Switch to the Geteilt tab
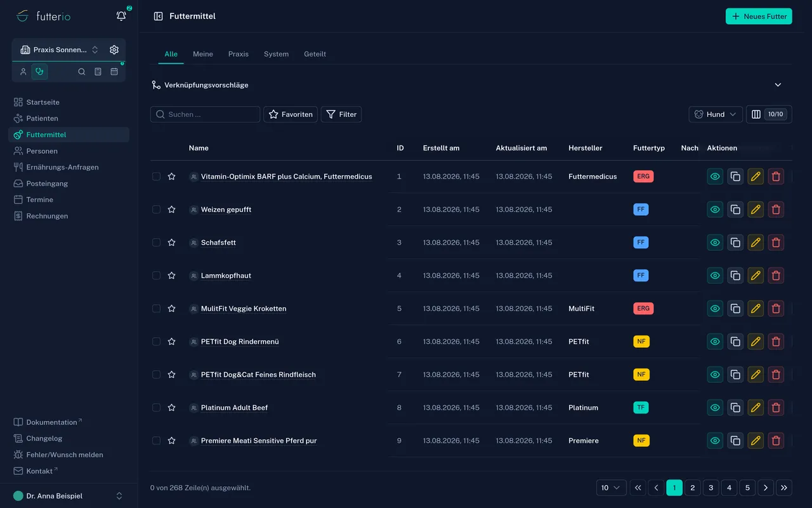Screen dimensions: 812x508 pos(315,54)
